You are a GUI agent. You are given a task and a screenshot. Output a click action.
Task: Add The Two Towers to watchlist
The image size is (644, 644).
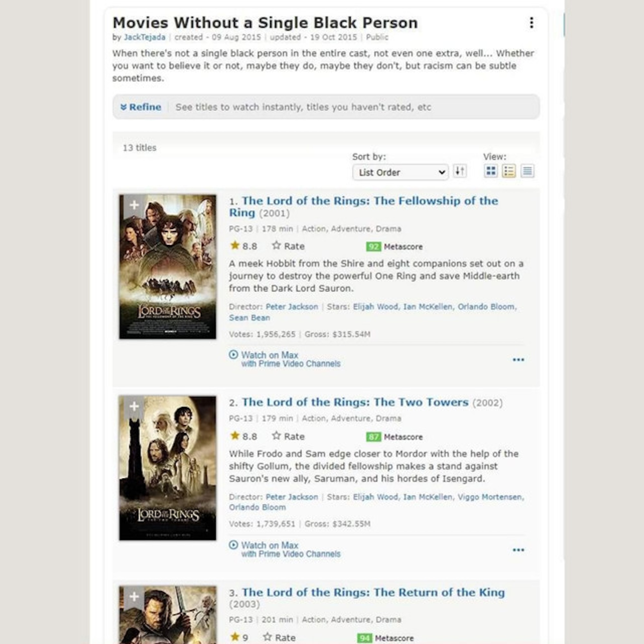coord(134,406)
